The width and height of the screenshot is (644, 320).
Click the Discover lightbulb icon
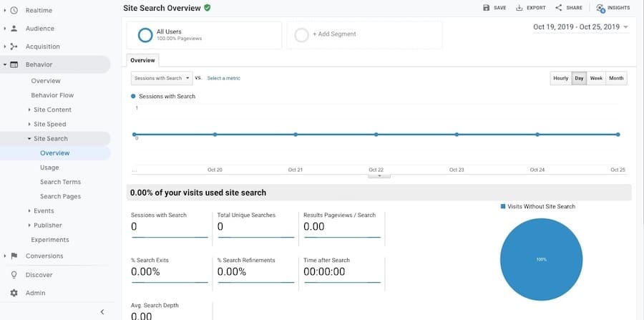click(x=14, y=275)
